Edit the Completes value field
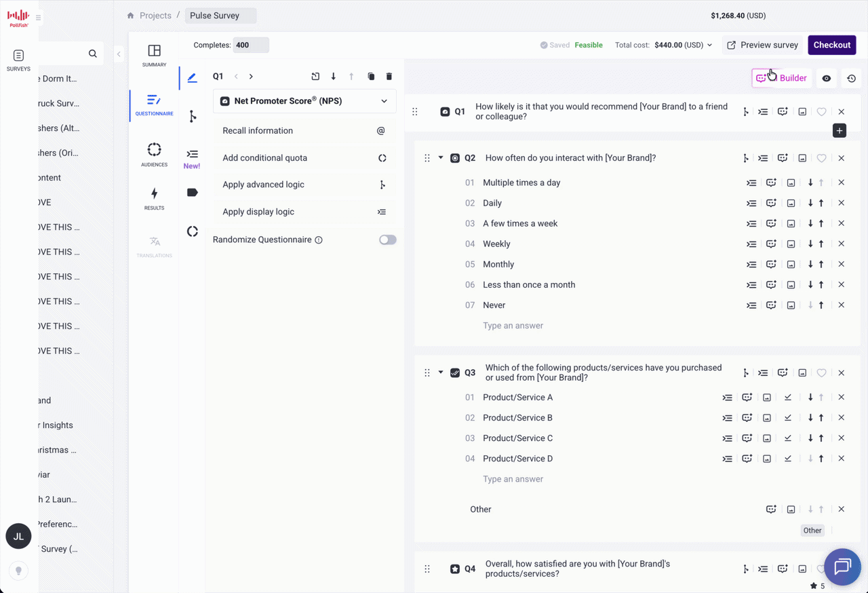This screenshot has height=593, width=868. point(251,45)
